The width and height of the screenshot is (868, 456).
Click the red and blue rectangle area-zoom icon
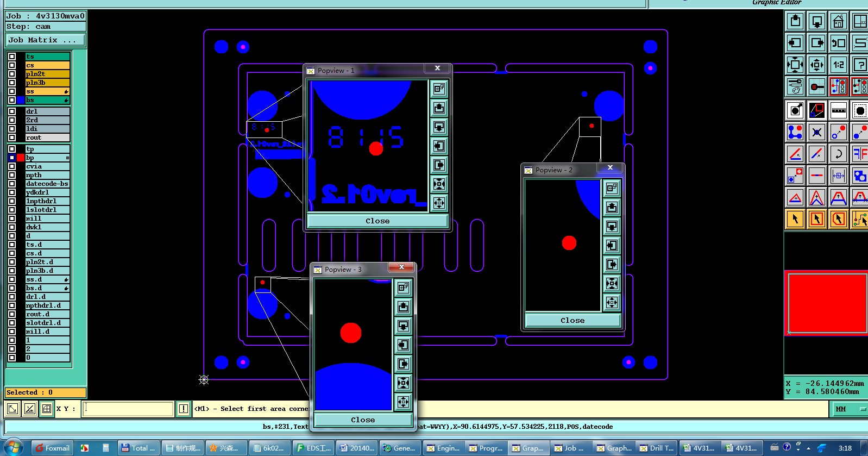tap(817, 110)
